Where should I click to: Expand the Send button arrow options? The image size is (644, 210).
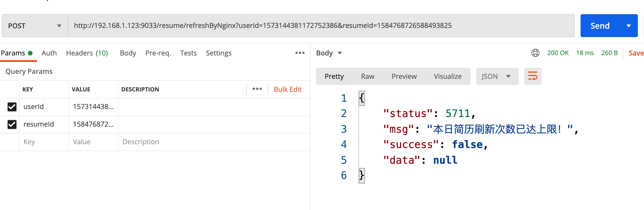pos(629,26)
